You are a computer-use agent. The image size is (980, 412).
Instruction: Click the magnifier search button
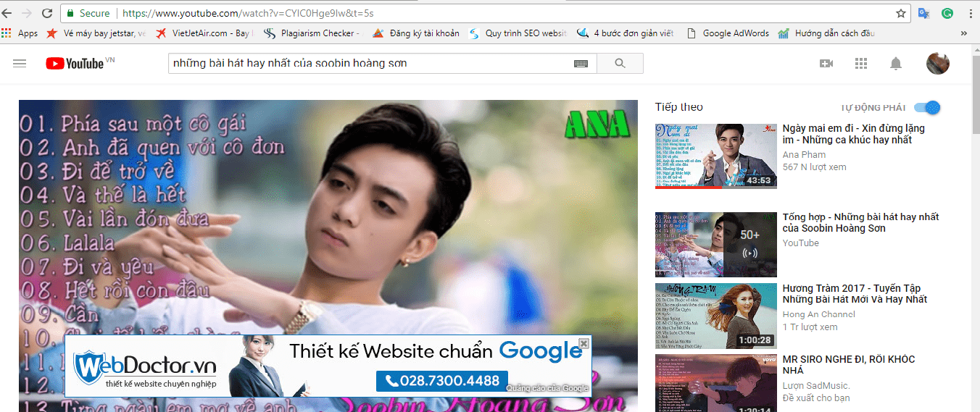pyautogui.click(x=620, y=64)
